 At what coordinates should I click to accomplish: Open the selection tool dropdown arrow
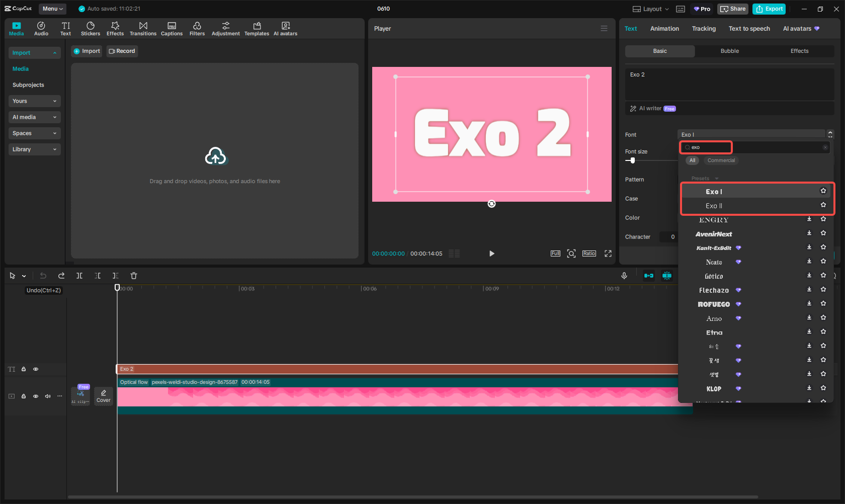[24, 276]
